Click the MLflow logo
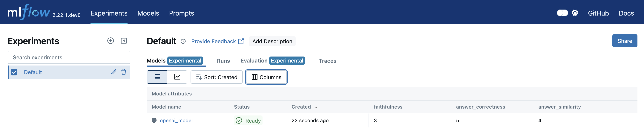This screenshot has height=137, width=644. pos(29,12)
